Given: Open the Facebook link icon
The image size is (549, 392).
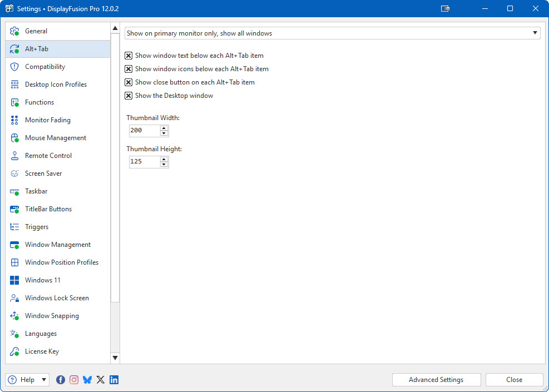Looking at the screenshot, I should coord(61,380).
